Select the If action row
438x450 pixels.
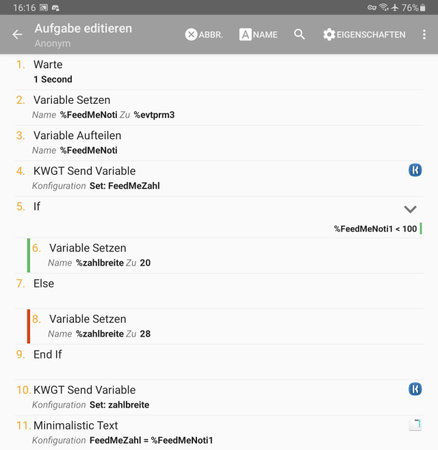pyautogui.click(x=219, y=217)
